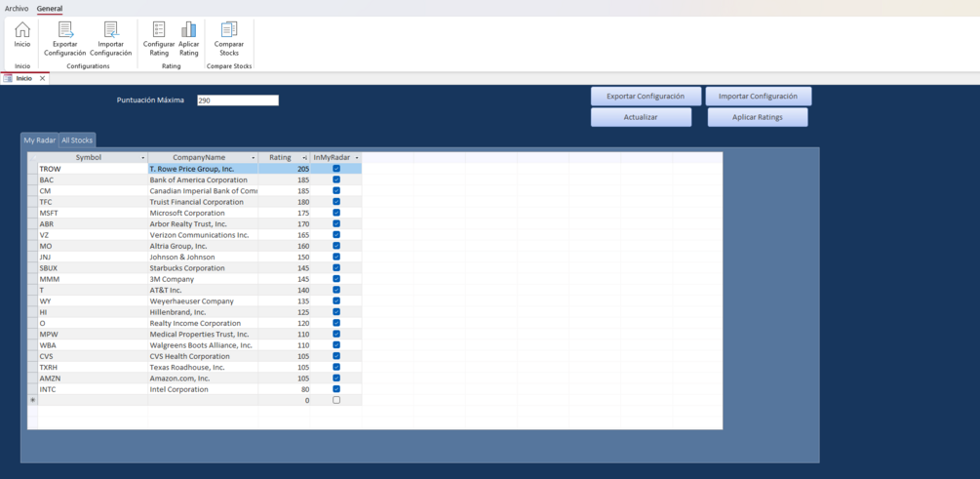Uncheck InMyRadar for Intel Corporation
Image resolution: width=980 pixels, height=479 pixels.
coord(336,389)
